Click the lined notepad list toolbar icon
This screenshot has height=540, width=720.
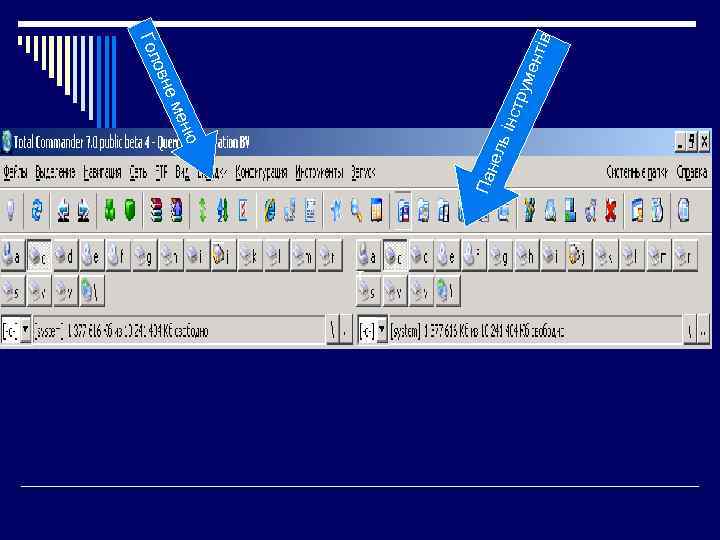pyautogui.click(x=310, y=211)
